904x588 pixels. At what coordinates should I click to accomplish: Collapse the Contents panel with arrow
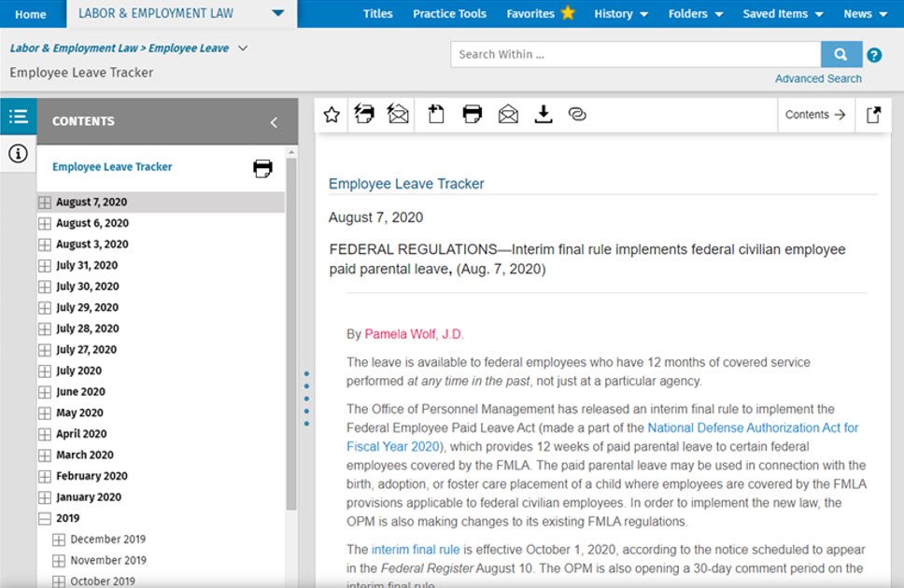click(x=274, y=121)
